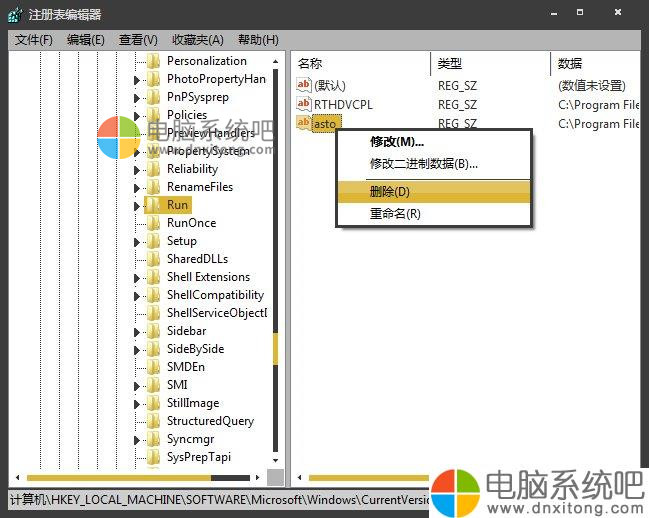Image resolution: width=649 pixels, height=518 pixels.
Task: Click the SysPrepTapi folder icon
Action: pos(154,457)
